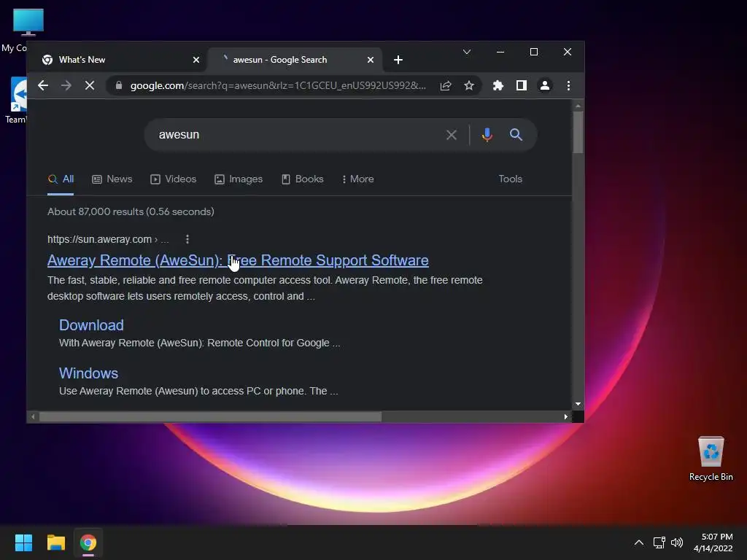Image resolution: width=747 pixels, height=560 pixels.
Task: Click the vertical scrollbar thumb
Action: coord(578,132)
